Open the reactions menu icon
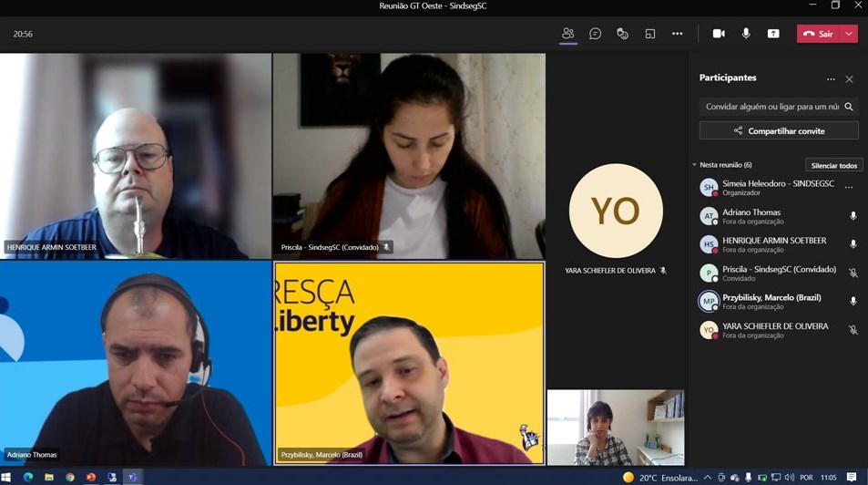The image size is (868, 485). 622,34
